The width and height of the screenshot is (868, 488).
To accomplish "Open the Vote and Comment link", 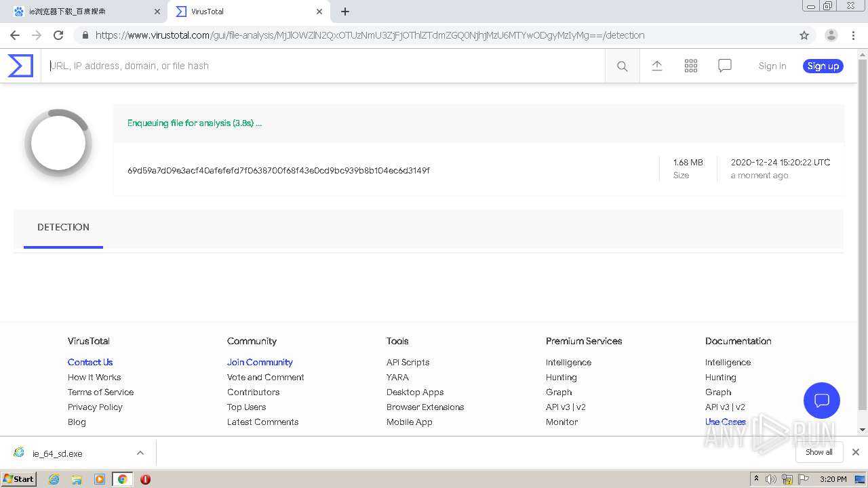I will [265, 378].
